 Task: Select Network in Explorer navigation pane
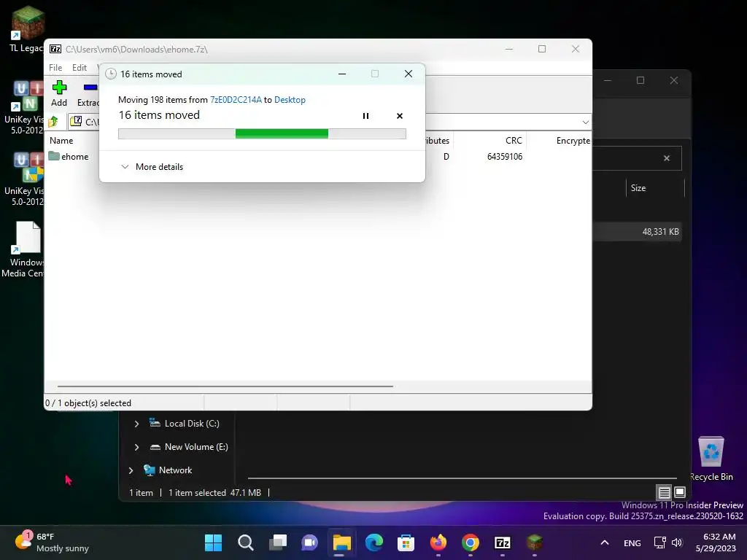pos(168,470)
